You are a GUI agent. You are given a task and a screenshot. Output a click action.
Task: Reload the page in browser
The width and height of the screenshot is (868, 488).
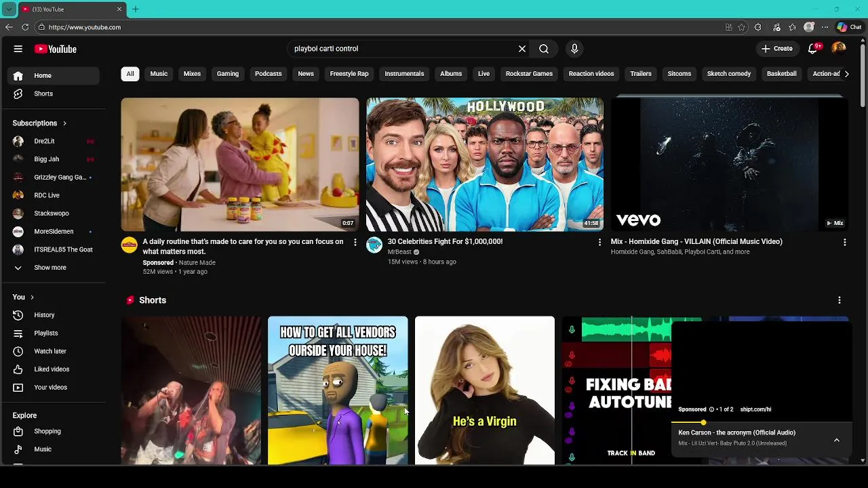[25, 27]
